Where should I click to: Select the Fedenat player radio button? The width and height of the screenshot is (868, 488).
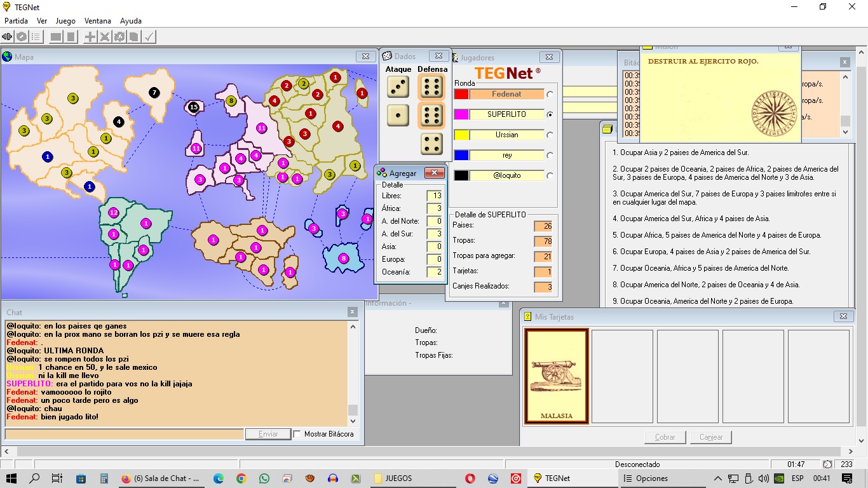pos(550,94)
